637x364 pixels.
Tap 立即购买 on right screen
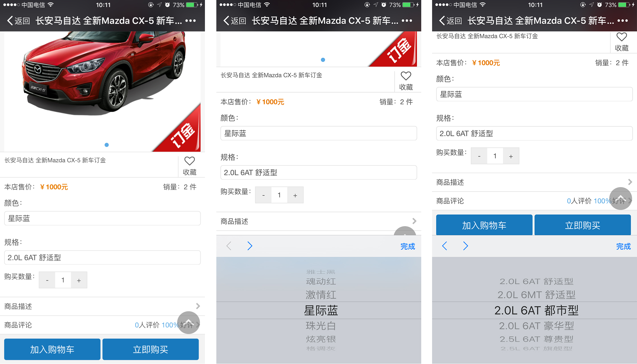(583, 225)
